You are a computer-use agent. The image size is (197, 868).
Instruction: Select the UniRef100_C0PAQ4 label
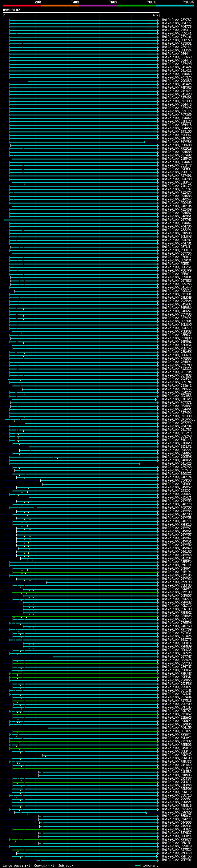click(x=176, y=484)
